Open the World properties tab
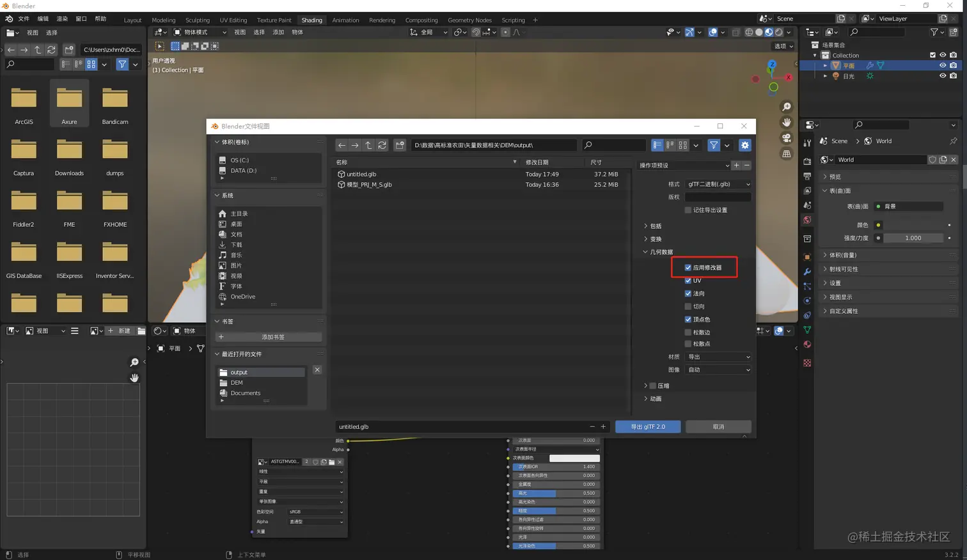The width and height of the screenshot is (967, 560). (807, 220)
